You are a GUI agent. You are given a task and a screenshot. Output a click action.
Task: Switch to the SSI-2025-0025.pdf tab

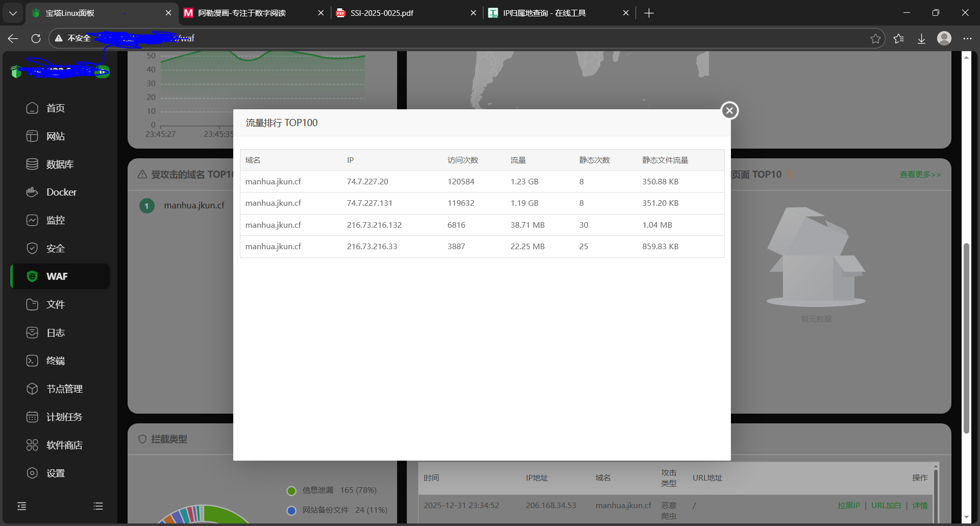[382, 13]
